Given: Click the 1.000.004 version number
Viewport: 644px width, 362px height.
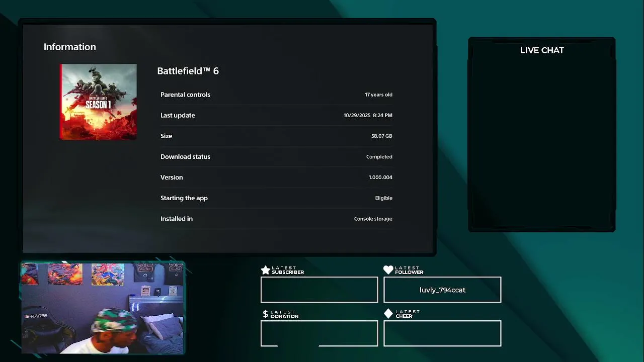Looking at the screenshot, I should pyautogui.click(x=380, y=177).
